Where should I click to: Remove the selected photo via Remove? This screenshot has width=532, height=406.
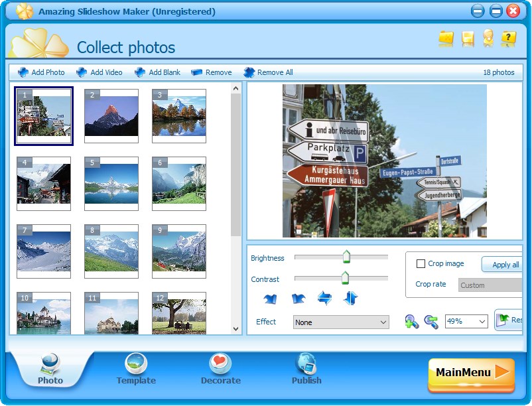click(212, 72)
